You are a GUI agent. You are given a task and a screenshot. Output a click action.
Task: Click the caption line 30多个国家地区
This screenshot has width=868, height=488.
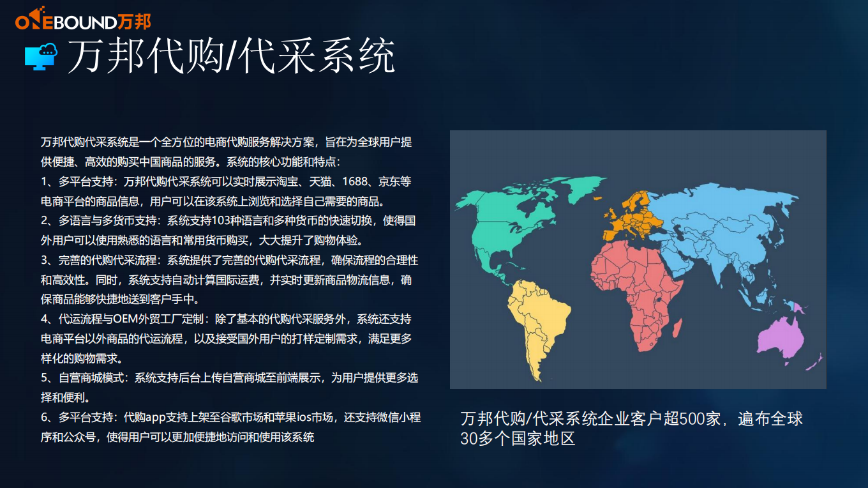click(x=518, y=439)
